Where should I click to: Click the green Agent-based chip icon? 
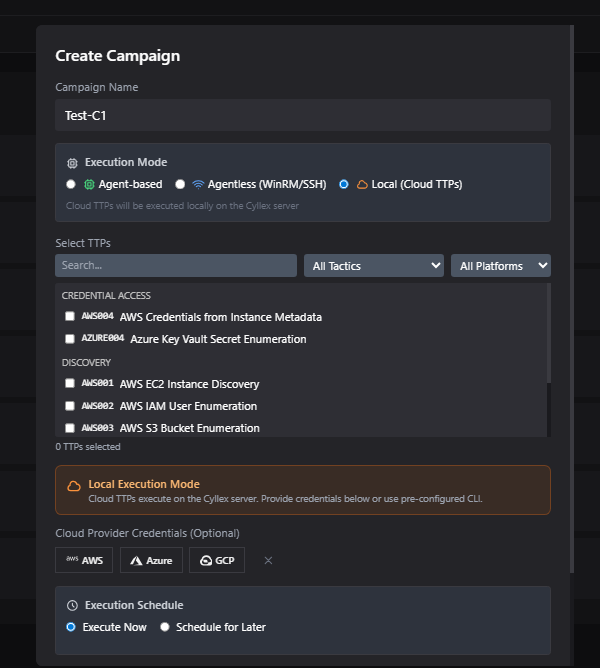(x=89, y=184)
